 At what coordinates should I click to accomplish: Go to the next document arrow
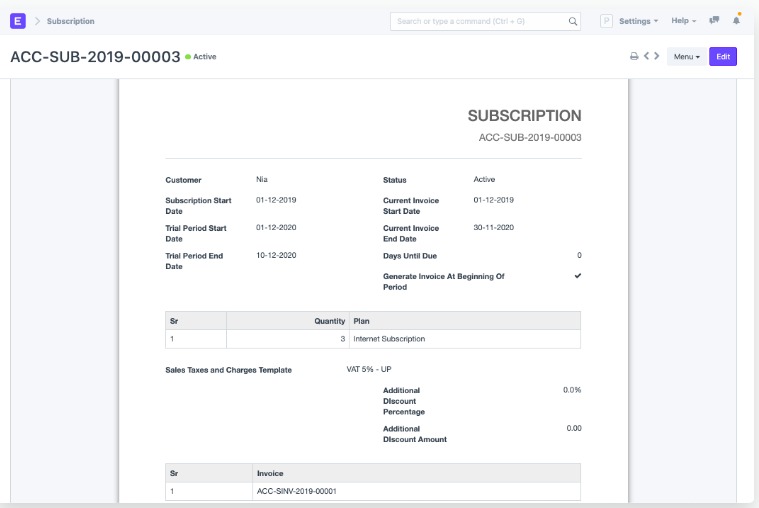(656, 57)
